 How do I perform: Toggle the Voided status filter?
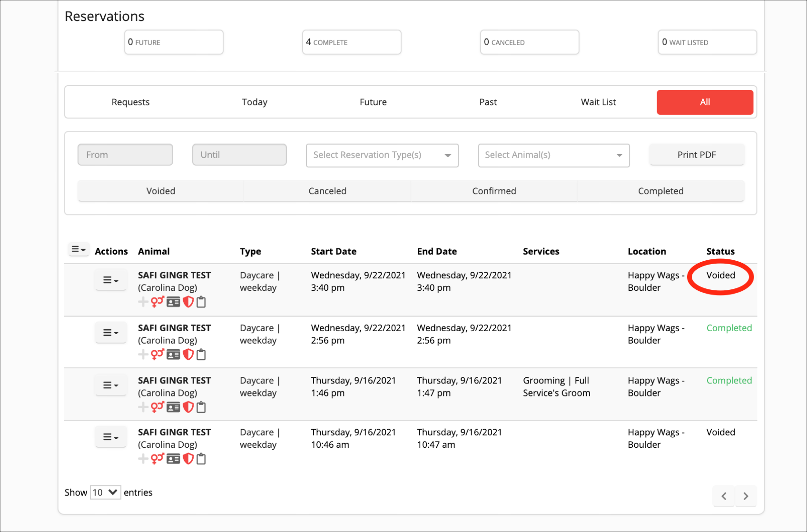[x=161, y=191]
